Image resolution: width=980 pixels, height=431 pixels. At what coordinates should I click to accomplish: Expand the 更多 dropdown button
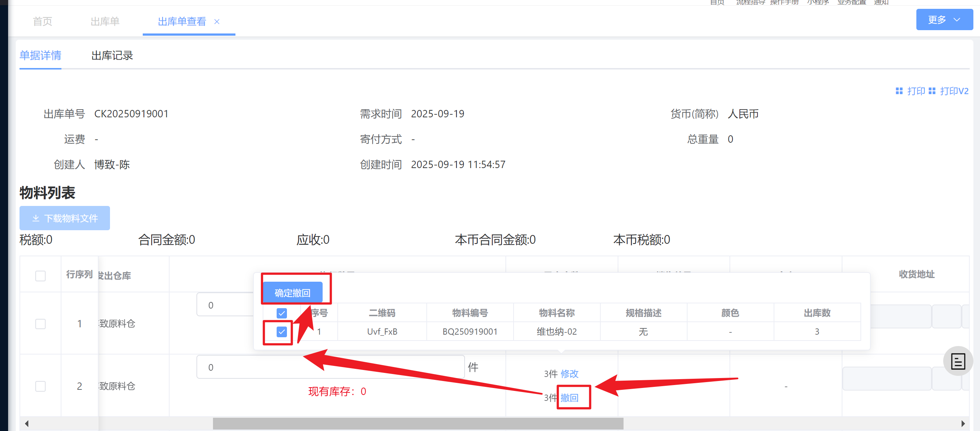pos(944,20)
